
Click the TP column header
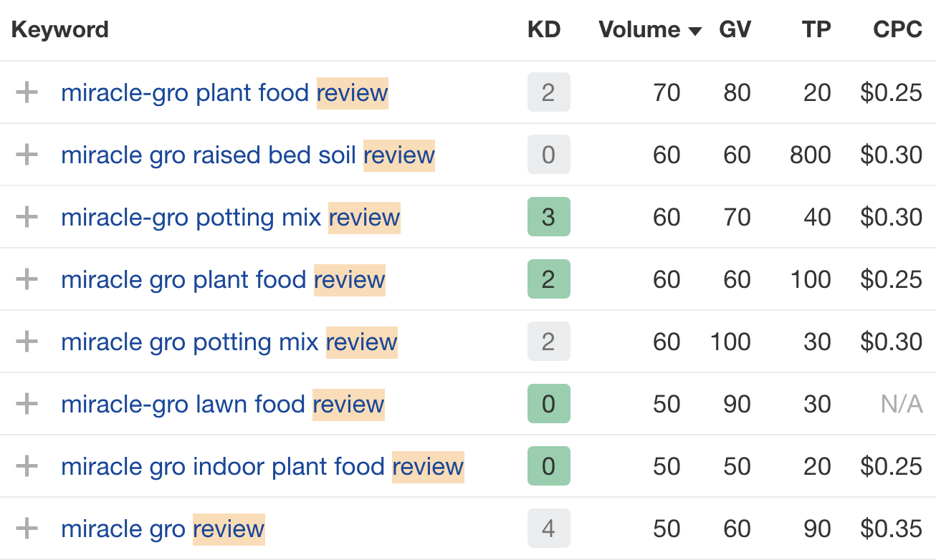[x=816, y=30]
